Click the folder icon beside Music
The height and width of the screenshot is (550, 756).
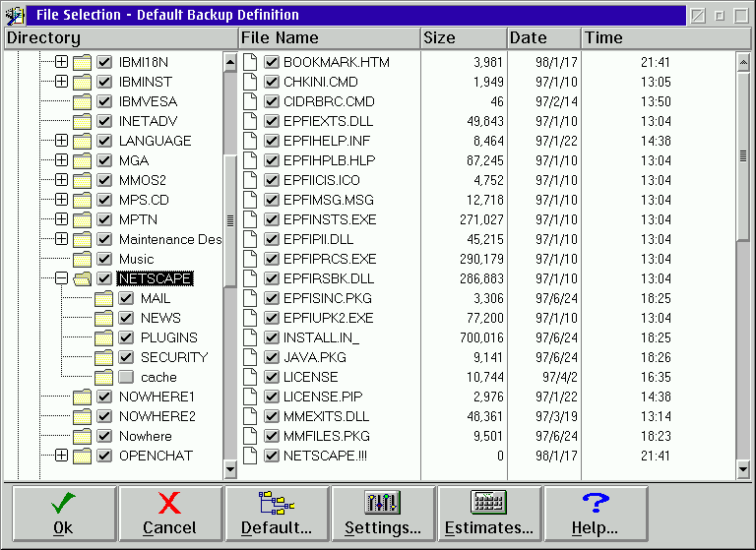[x=82, y=259]
